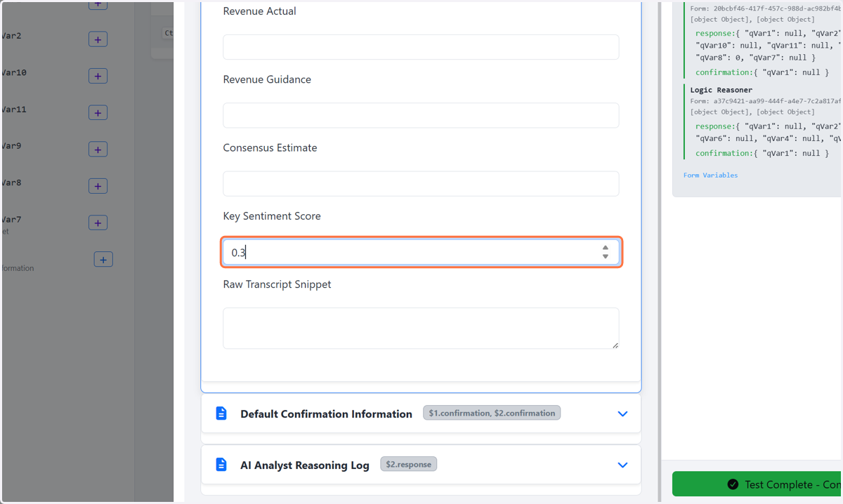This screenshot has width=843, height=504.
Task: Click AI Analyst Reasoning Log document icon
Action: tap(221, 465)
